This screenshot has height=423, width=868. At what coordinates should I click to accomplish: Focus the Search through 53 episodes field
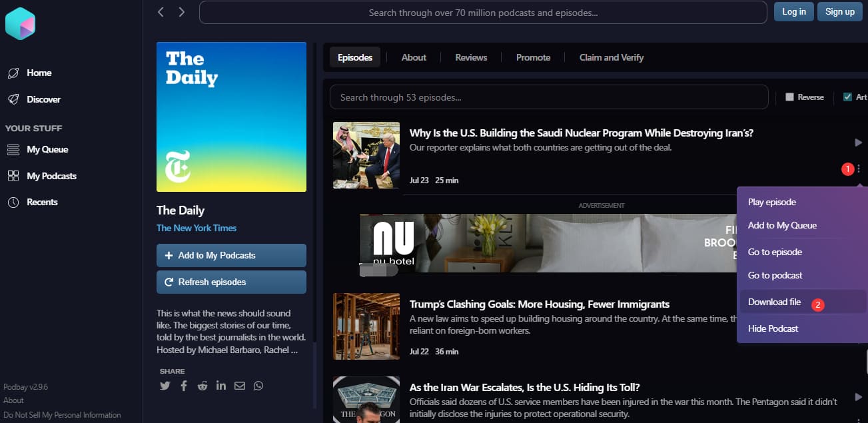[549, 97]
